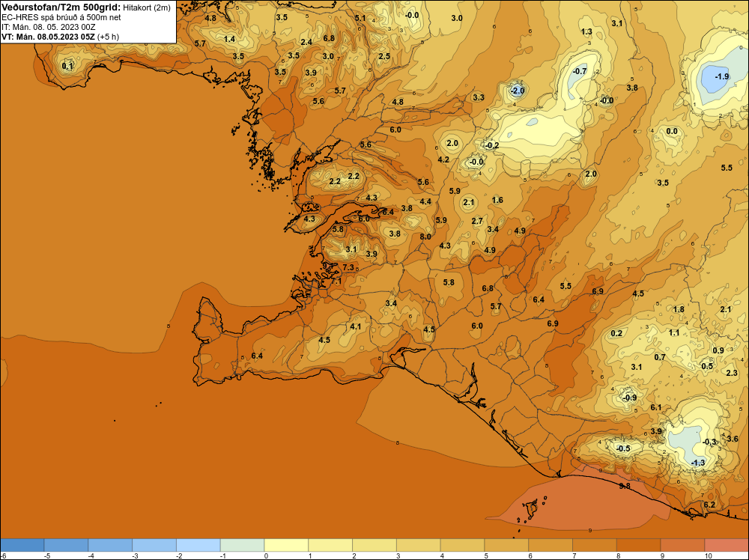Screen dimensions: 749x560
Task: Click the -1.9 value on the blue glacier area
Action: [721, 76]
